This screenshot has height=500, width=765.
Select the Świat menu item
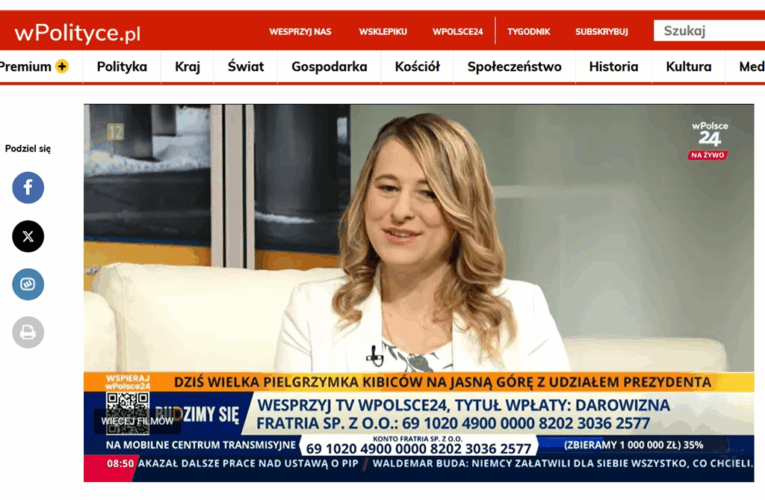245,66
